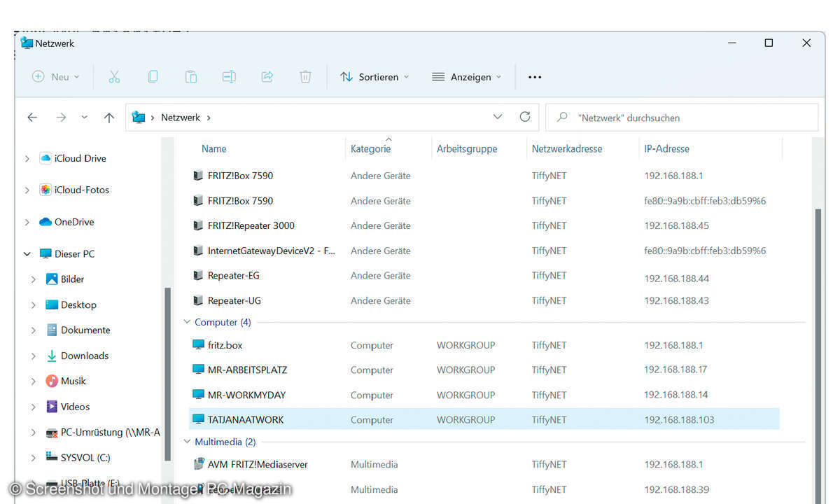Click the Copy icon in toolbar
Image resolution: width=840 pixels, height=504 pixels.
(153, 77)
